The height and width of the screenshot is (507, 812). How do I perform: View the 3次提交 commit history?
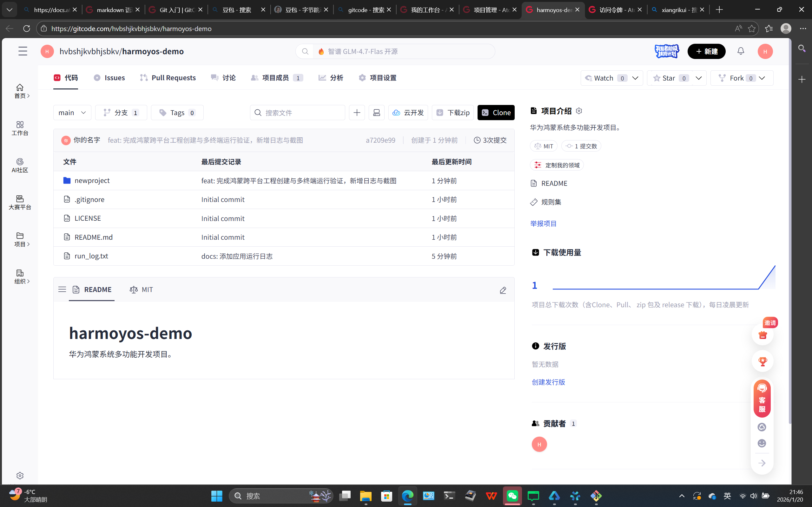pyautogui.click(x=490, y=140)
